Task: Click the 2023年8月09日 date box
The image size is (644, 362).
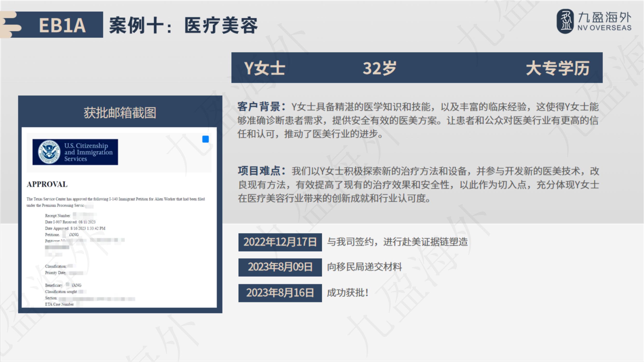Action: click(x=280, y=267)
